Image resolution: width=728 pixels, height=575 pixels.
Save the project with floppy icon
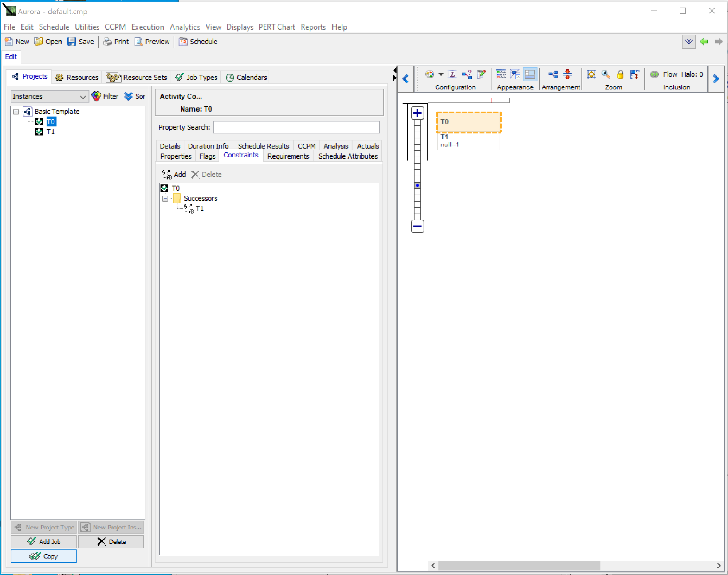pos(72,42)
